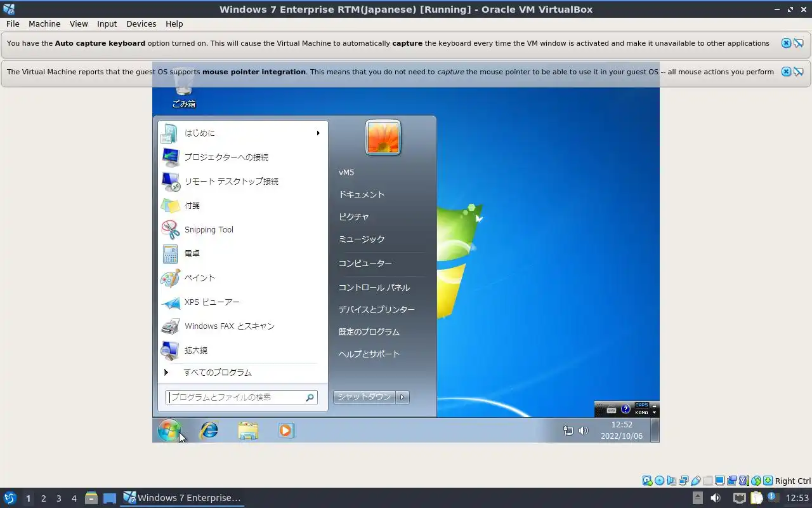Screen dimensions: 812x508
Task: Click VirtualBox network indicator icon
Action: pyautogui.click(x=683, y=481)
